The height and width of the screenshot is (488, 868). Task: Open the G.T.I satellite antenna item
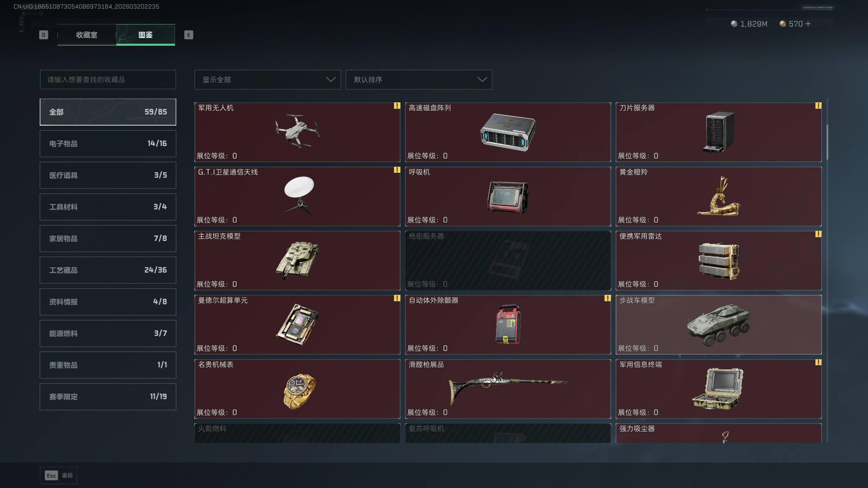(x=297, y=196)
